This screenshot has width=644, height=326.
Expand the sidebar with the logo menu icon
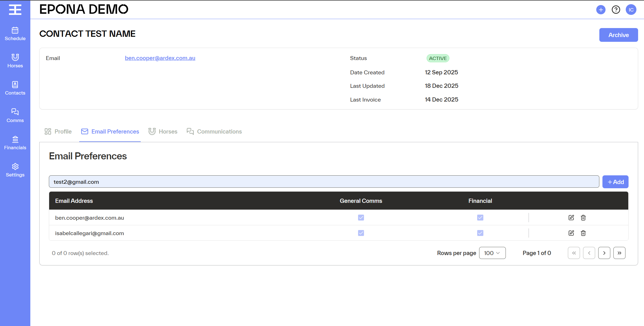[15, 10]
